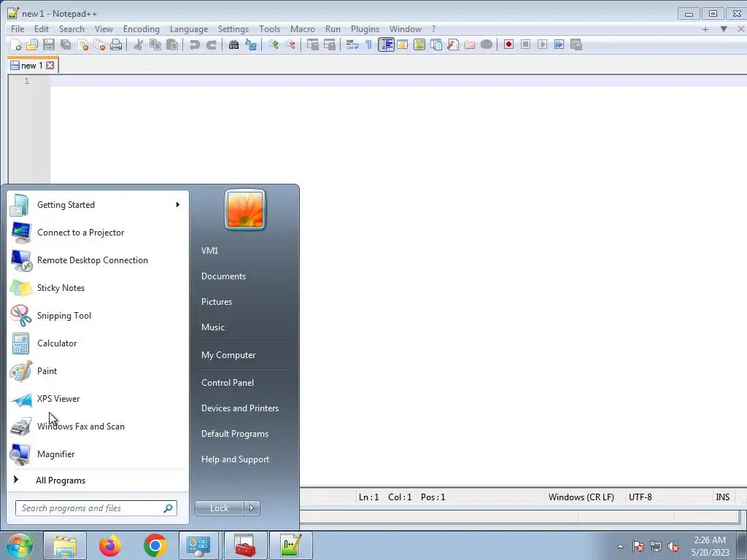Open the Encoding menu

click(141, 29)
